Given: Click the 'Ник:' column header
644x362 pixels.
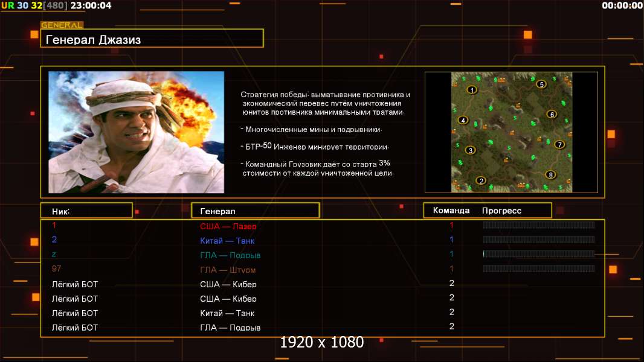Looking at the screenshot, I should (x=86, y=211).
